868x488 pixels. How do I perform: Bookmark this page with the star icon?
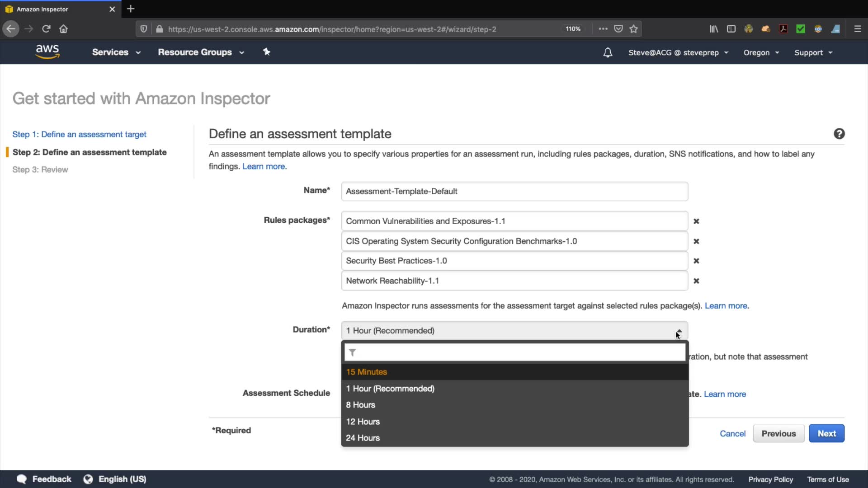click(633, 29)
